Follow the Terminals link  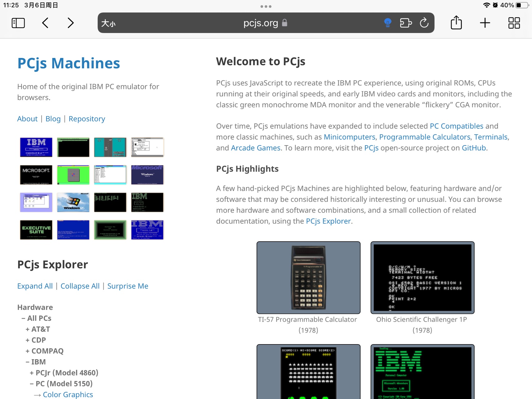click(x=491, y=137)
